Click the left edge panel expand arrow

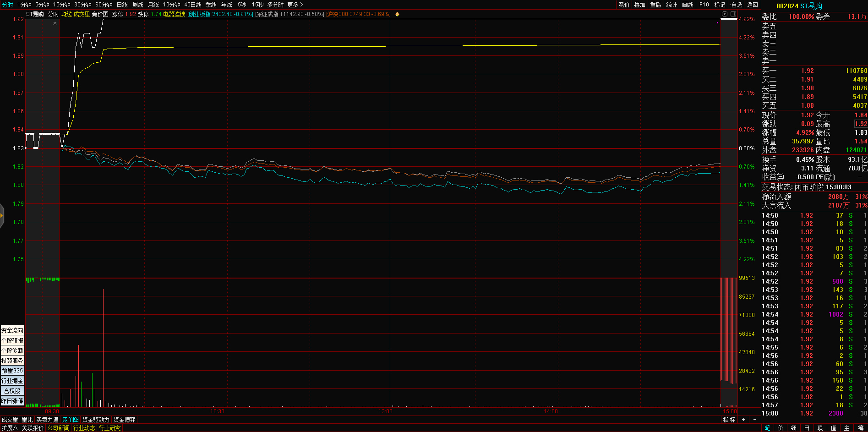(x=2, y=215)
